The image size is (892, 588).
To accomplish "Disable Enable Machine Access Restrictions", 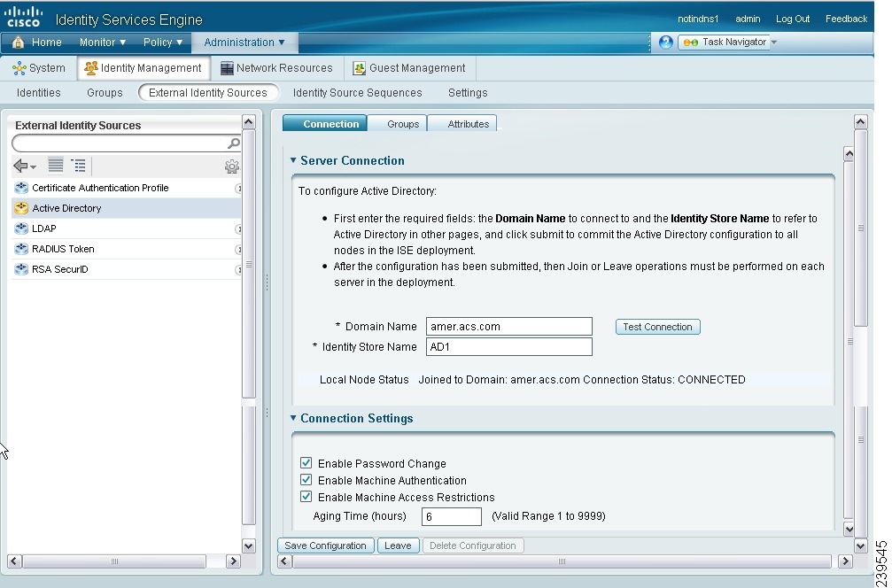I will click(x=306, y=497).
